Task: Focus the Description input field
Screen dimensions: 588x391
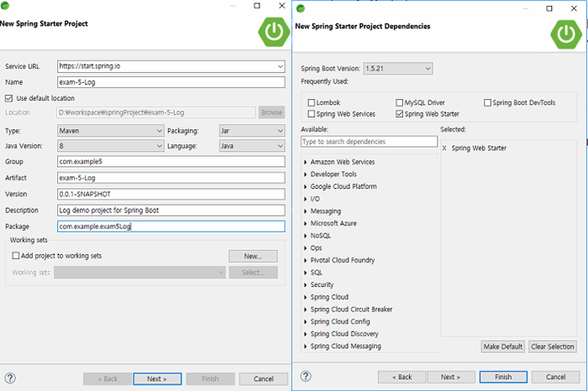Action: [x=171, y=210]
